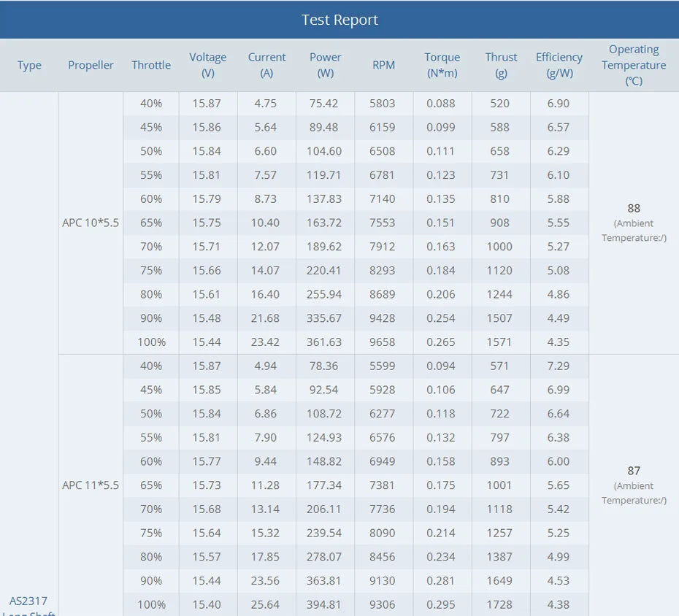Select the Type column header
Screen dimensions: 679x616
click(29, 65)
